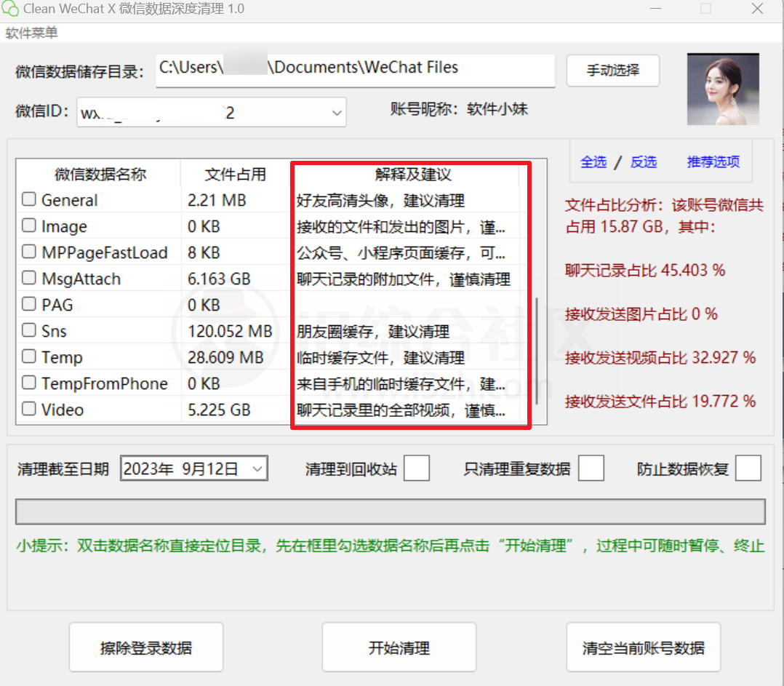Click the 反选 link

coord(644,161)
